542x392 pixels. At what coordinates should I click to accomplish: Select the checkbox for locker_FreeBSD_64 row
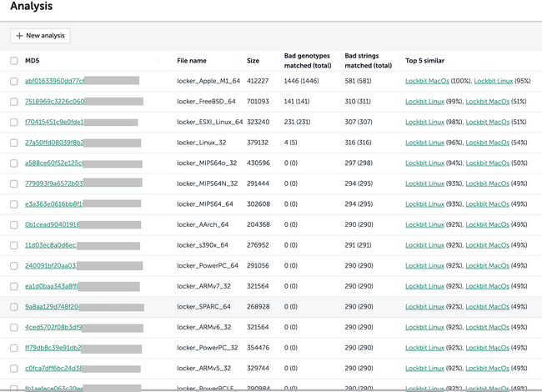coord(14,102)
